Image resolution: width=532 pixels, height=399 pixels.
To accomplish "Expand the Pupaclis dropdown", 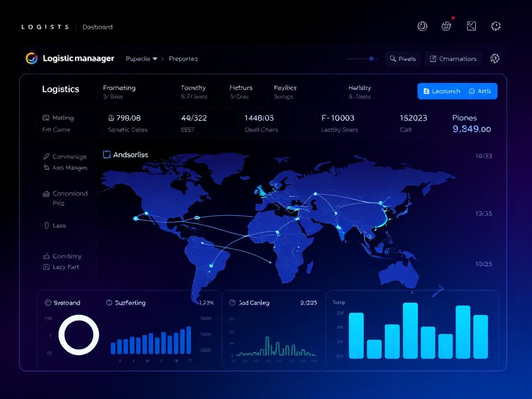I will click(x=141, y=59).
